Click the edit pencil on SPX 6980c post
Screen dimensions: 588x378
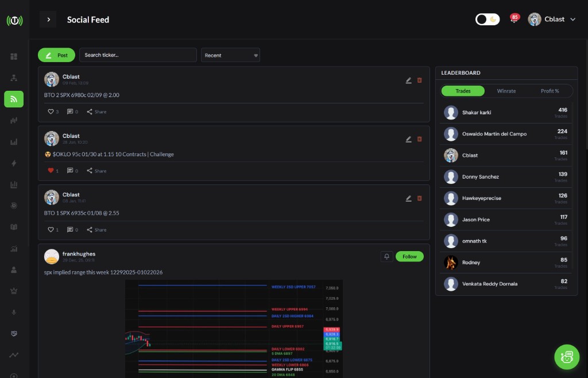click(x=408, y=80)
